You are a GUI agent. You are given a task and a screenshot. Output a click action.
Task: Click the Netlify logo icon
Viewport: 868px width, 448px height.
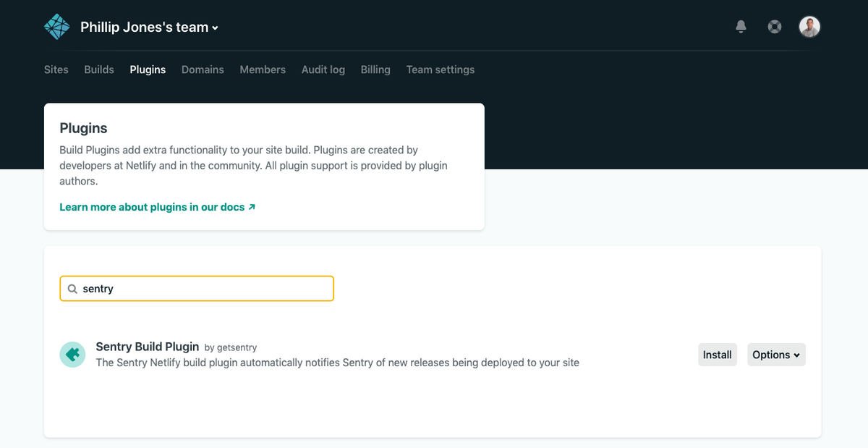click(56, 25)
